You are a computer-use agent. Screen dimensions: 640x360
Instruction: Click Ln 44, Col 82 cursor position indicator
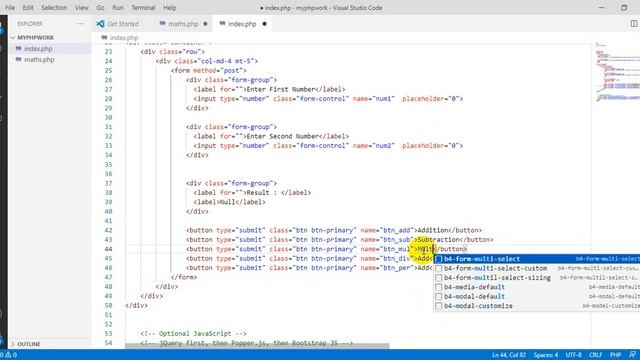pyautogui.click(x=509, y=355)
